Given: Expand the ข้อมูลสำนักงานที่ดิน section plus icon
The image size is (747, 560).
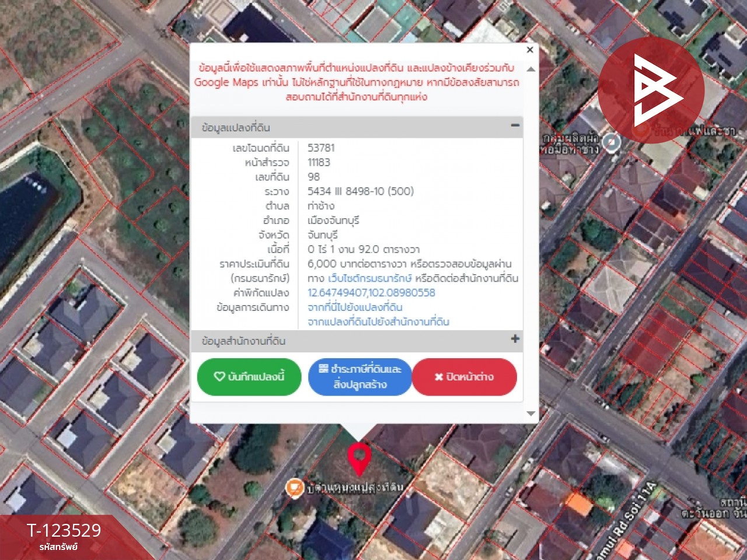Looking at the screenshot, I should 515,339.
